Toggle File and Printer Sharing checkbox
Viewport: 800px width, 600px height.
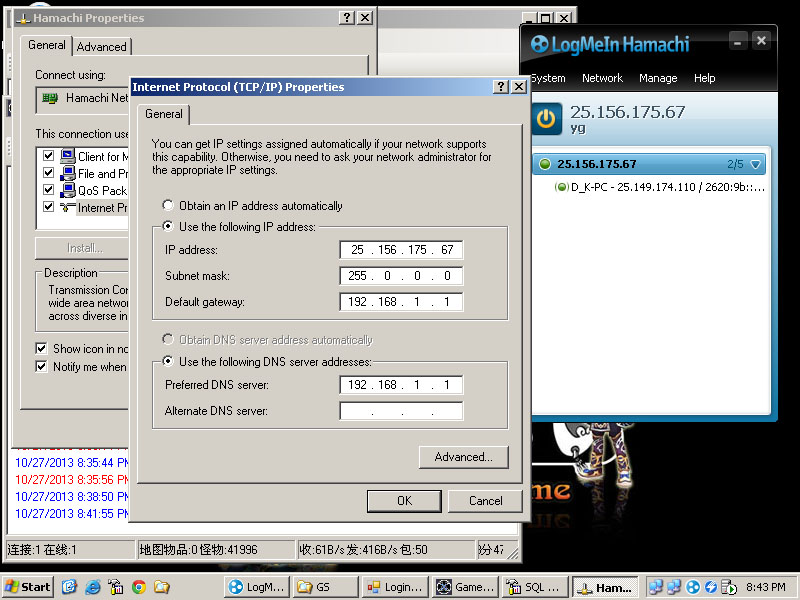(x=48, y=173)
